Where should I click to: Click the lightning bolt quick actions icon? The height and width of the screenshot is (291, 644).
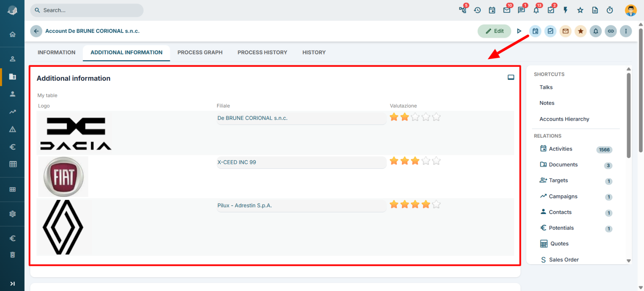tap(565, 10)
